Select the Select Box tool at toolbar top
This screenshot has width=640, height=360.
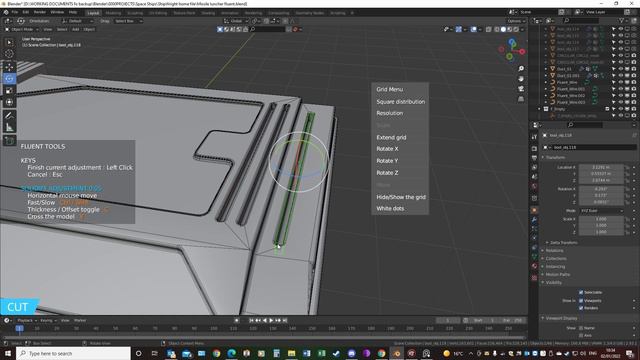point(9,42)
